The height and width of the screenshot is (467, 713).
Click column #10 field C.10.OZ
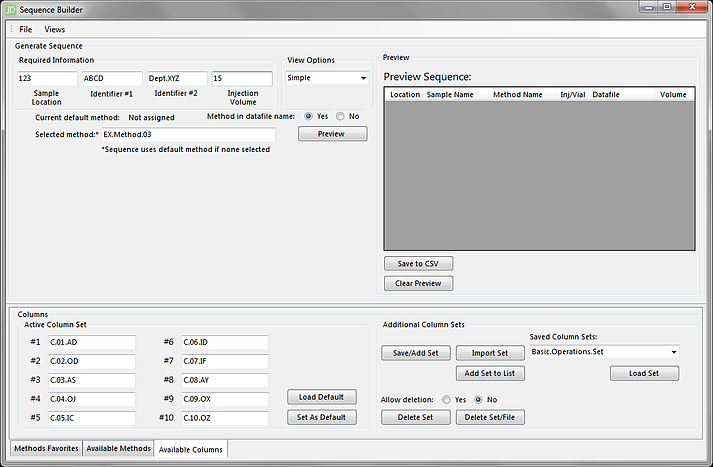point(225,418)
